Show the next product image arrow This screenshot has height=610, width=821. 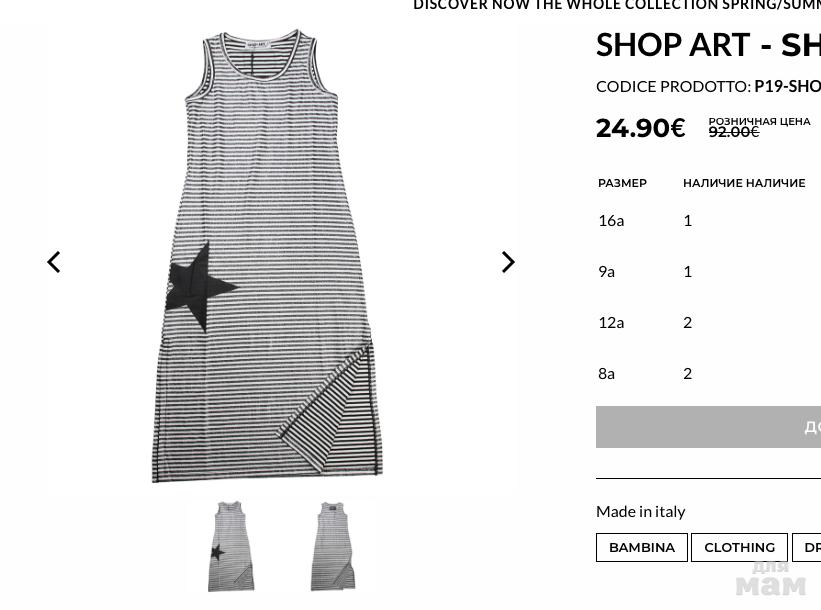point(508,262)
